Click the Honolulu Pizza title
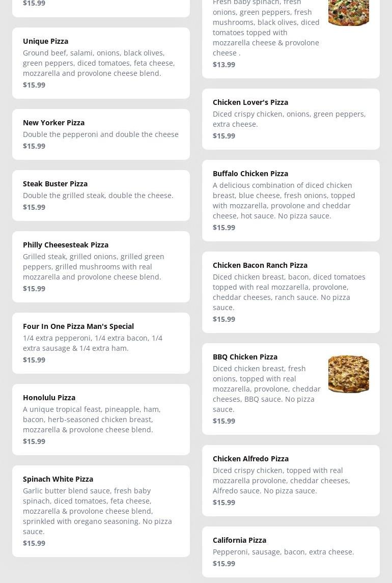Image resolution: width=392 pixels, height=583 pixels. point(49,398)
